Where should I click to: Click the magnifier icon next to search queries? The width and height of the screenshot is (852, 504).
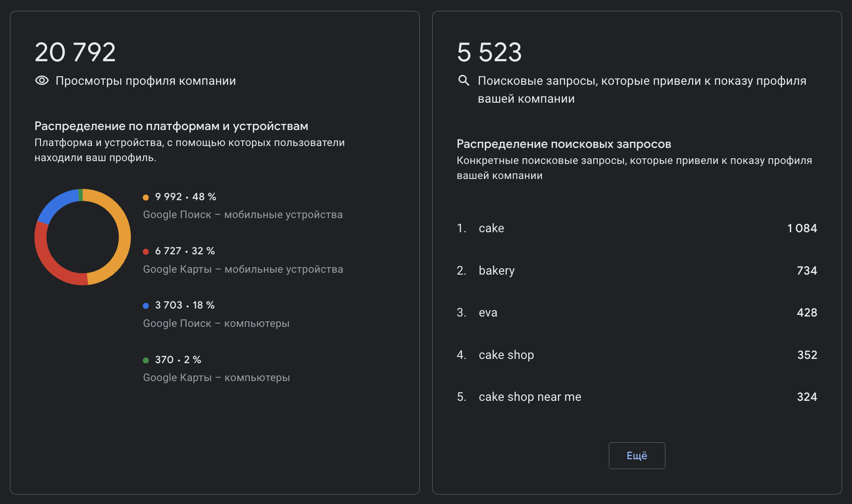pyautogui.click(x=464, y=81)
